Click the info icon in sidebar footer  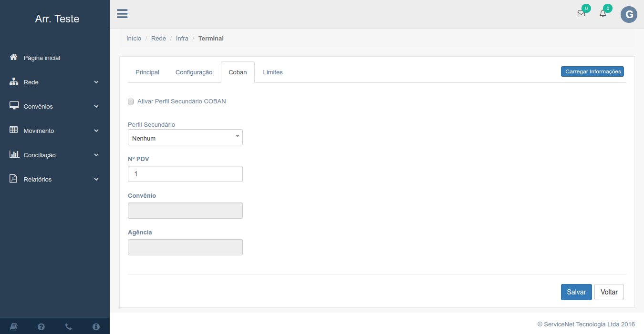pyautogui.click(x=96, y=326)
